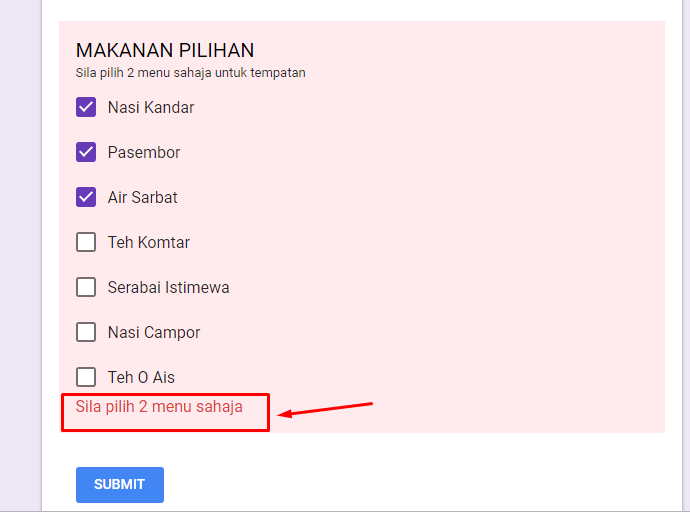Click the 'Pasembor' option label text

coord(144,152)
